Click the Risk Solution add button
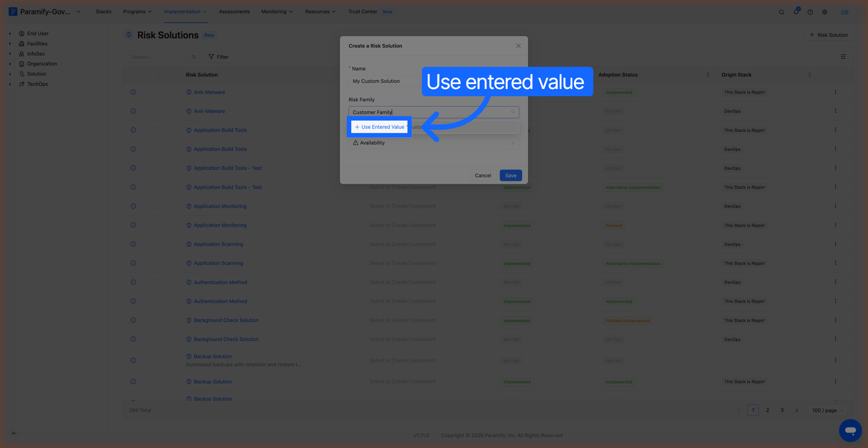Screen dimensions: 868x448 828,35
